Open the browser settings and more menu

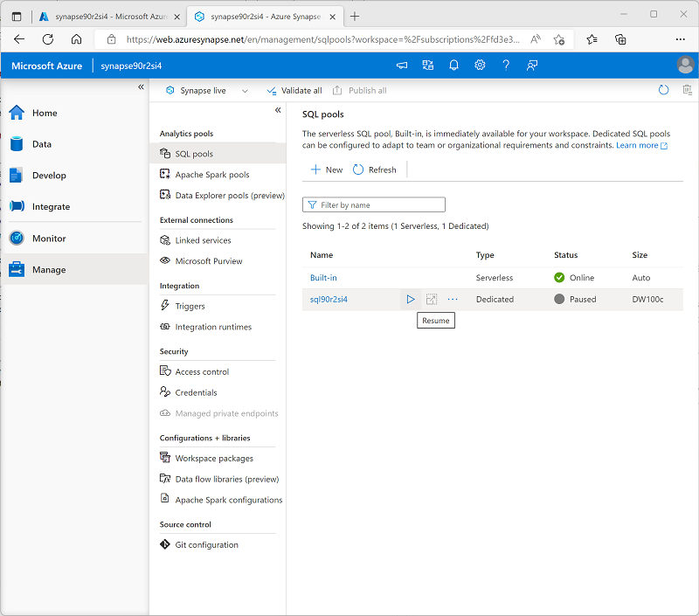(681, 39)
